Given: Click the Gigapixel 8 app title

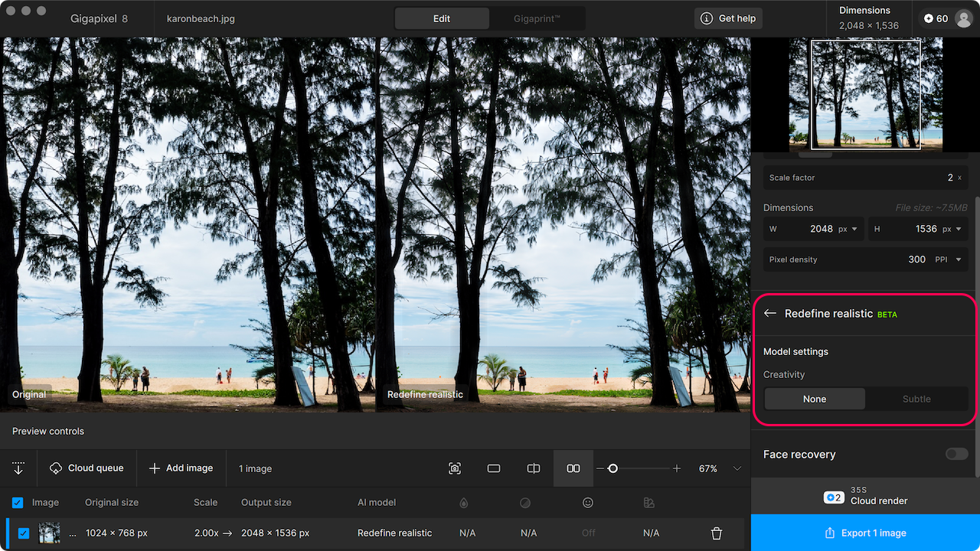Looking at the screenshot, I should (99, 18).
